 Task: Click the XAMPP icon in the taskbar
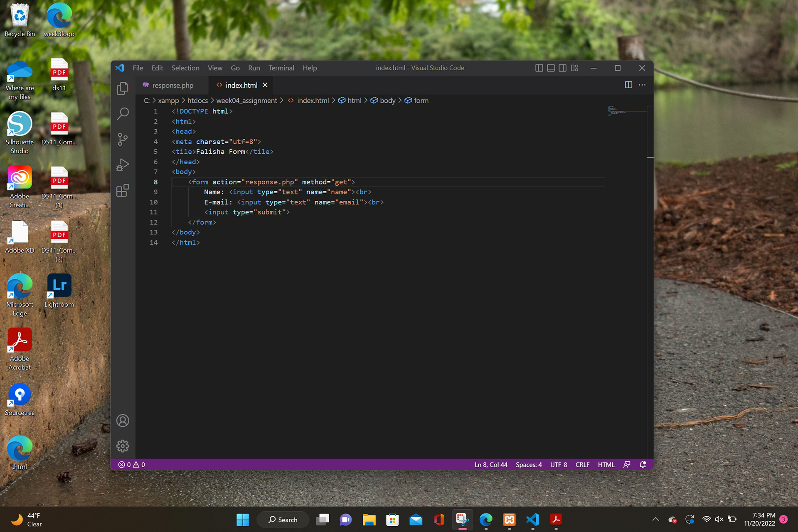click(509, 520)
